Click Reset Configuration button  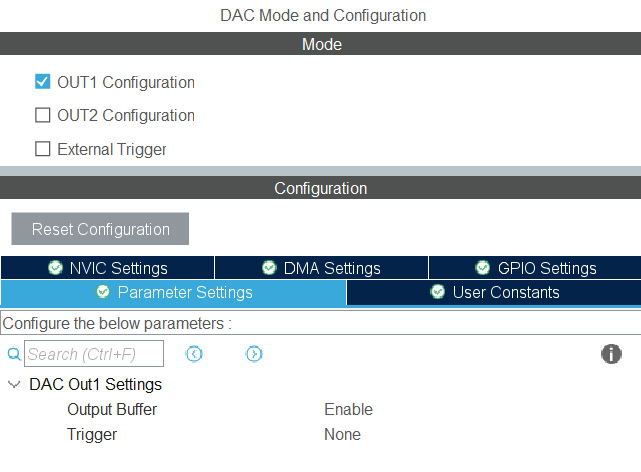point(100,229)
